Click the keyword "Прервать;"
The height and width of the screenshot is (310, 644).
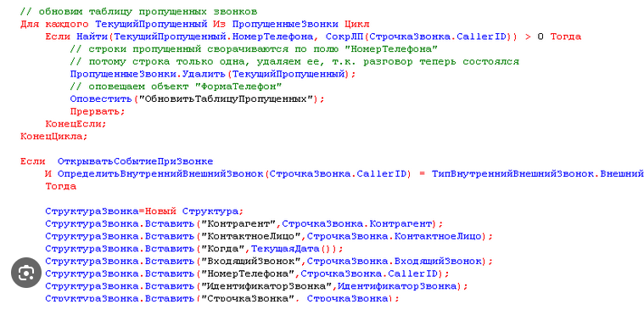pyautogui.click(x=98, y=111)
